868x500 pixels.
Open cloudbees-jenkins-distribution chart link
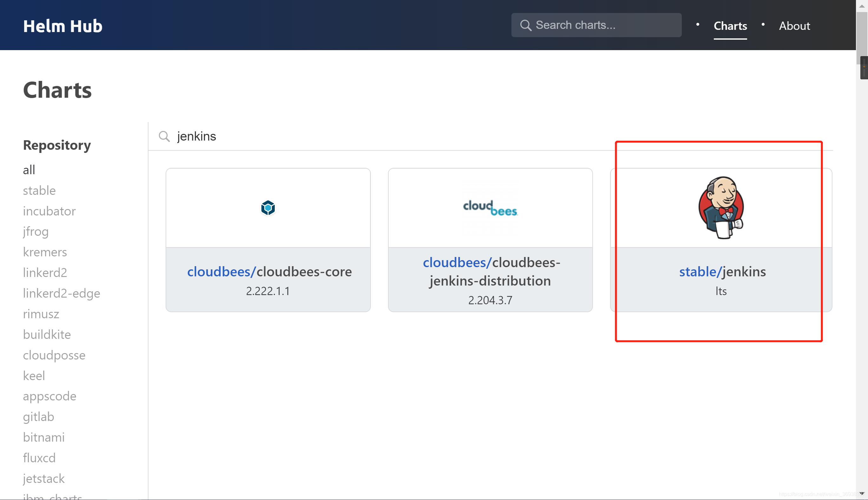point(491,272)
